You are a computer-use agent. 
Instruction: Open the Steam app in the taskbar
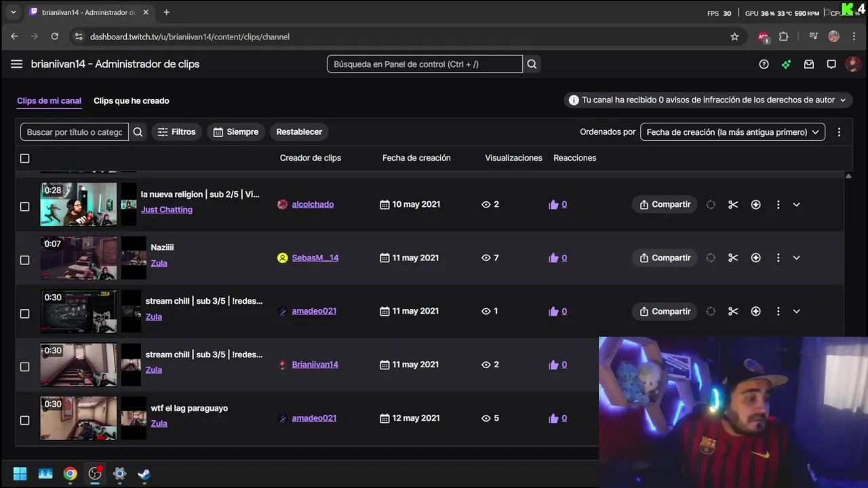coord(144,473)
